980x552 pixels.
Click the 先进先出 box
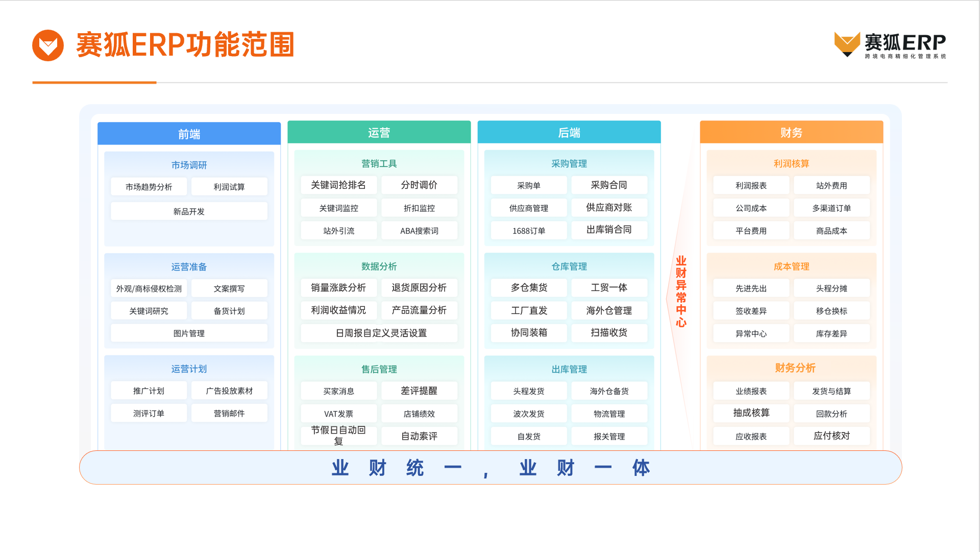[751, 289]
